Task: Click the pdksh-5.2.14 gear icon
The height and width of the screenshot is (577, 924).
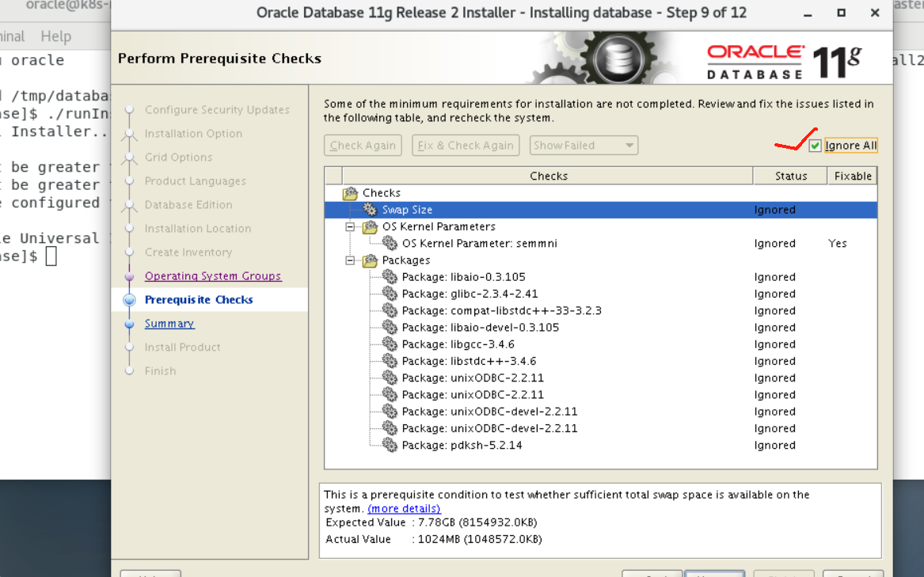Action: (x=390, y=445)
